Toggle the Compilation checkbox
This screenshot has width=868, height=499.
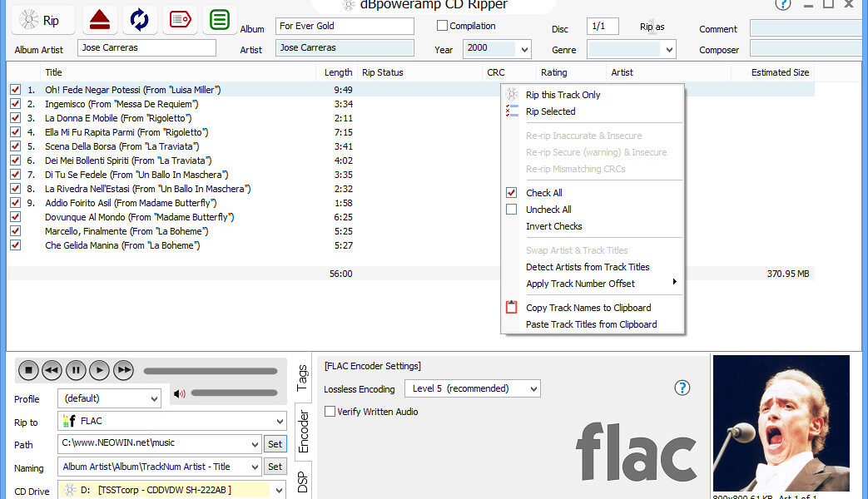click(442, 26)
